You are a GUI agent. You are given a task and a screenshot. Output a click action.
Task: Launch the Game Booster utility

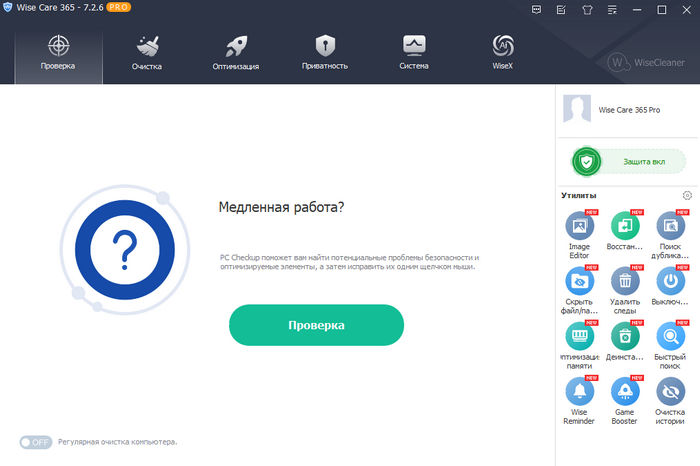pyautogui.click(x=626, y=392)
